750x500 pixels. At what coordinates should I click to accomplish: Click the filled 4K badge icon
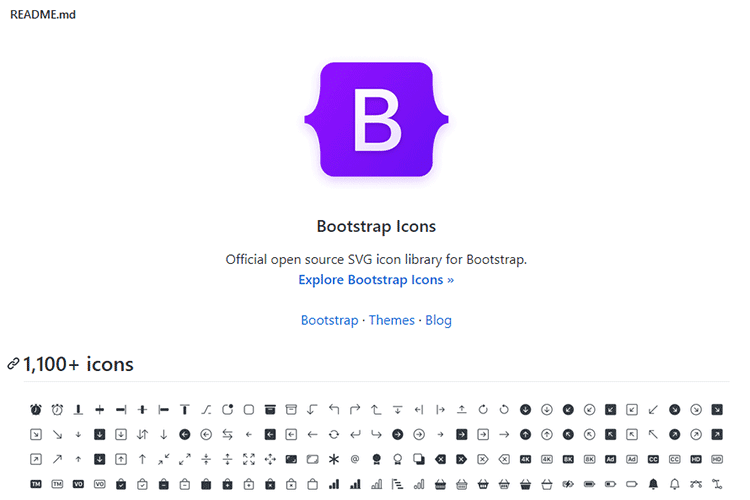tap(525, 459)
